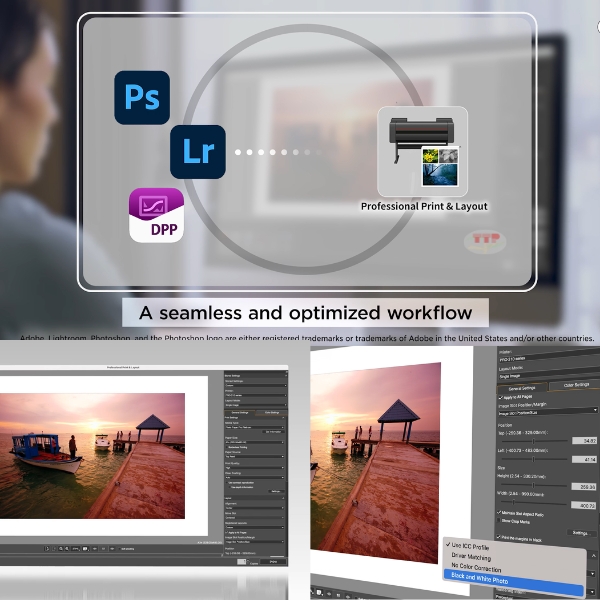This screenshot has width=600, height=600.
Task: Open the DPP app icon
Action: tap(156, 215)
